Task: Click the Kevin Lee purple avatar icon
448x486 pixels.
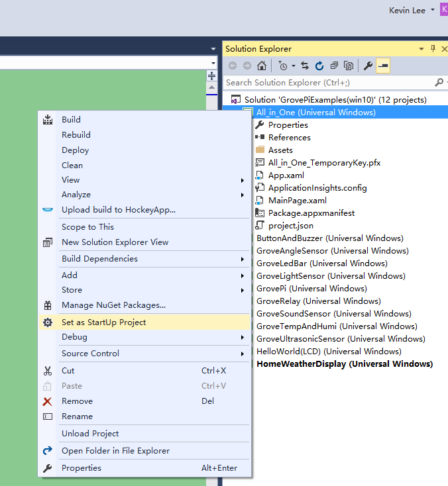Action: pos(444,9)
